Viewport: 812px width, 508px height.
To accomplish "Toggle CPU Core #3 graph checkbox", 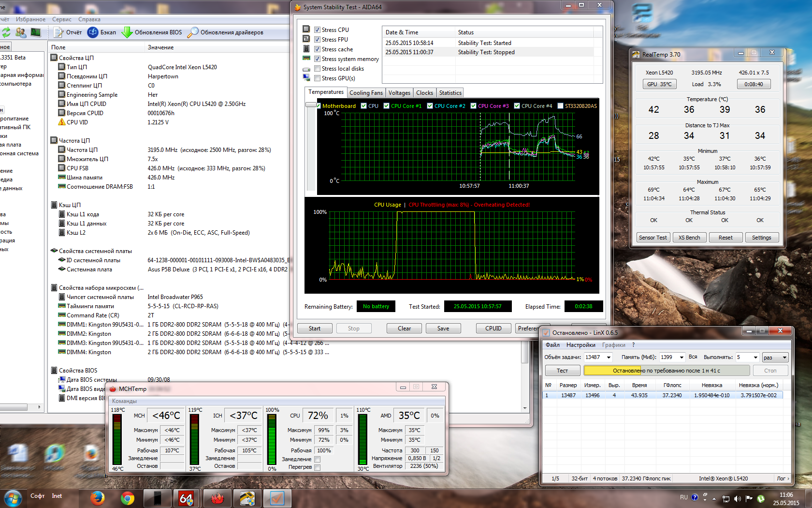I will point(474,105).
